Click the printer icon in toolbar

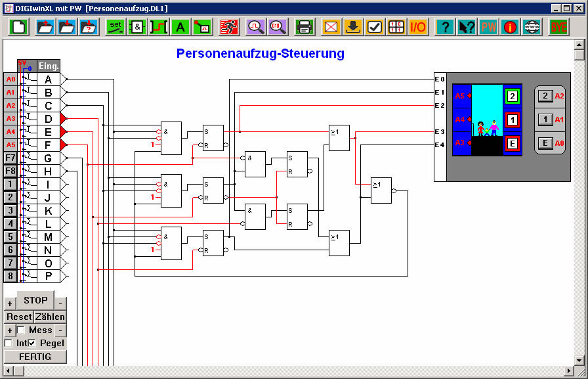[x=304, y=27]
